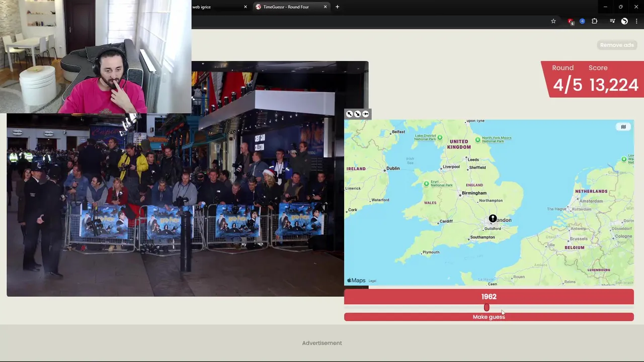Restore down the Chrome window
644x362 pixels.
coord(621,7)
